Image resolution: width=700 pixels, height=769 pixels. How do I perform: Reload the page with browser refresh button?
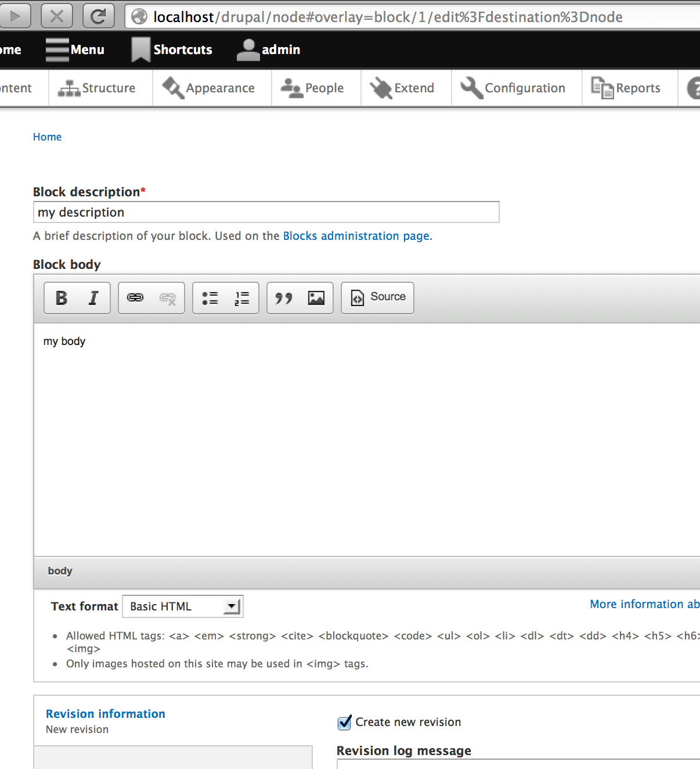(98, 16)
